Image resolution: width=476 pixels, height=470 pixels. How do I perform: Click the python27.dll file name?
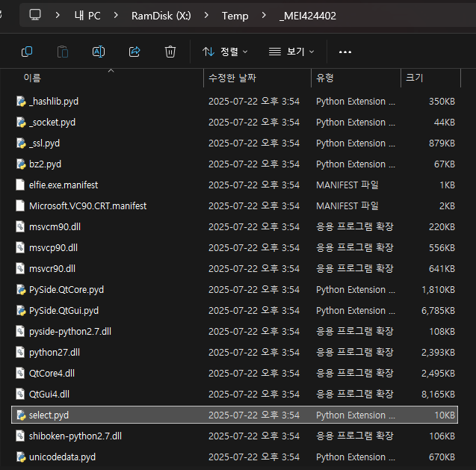pyautogui.click(x=55, y=353)
